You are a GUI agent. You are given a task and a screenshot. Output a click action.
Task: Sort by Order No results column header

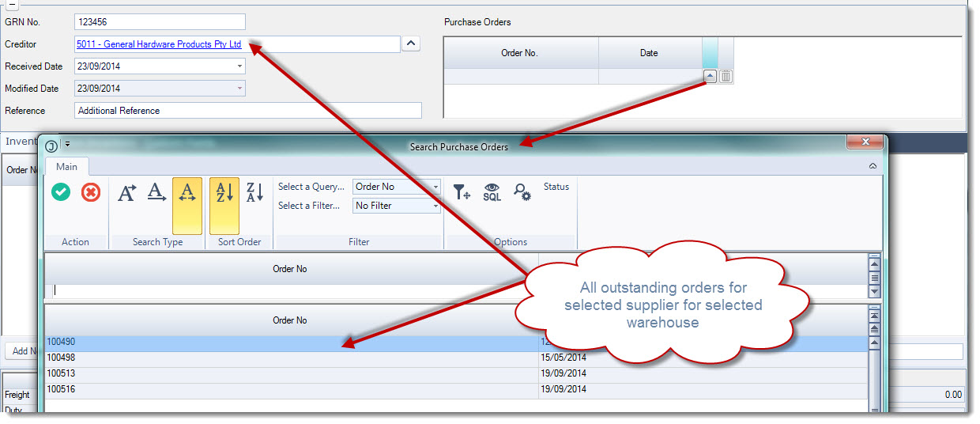(291, 320)
